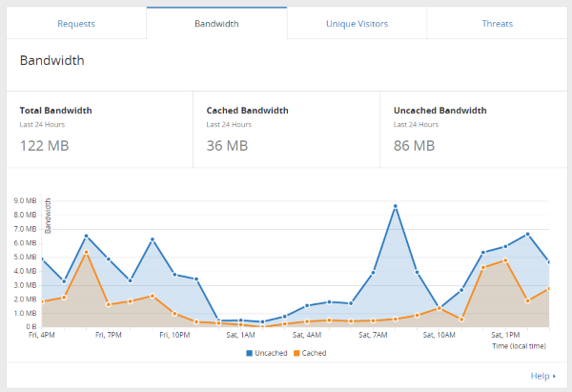Click the Fri, 10PM axis label
Image resolution: width=572 pixels, height=392 pixels.
[x=174, y=335]
